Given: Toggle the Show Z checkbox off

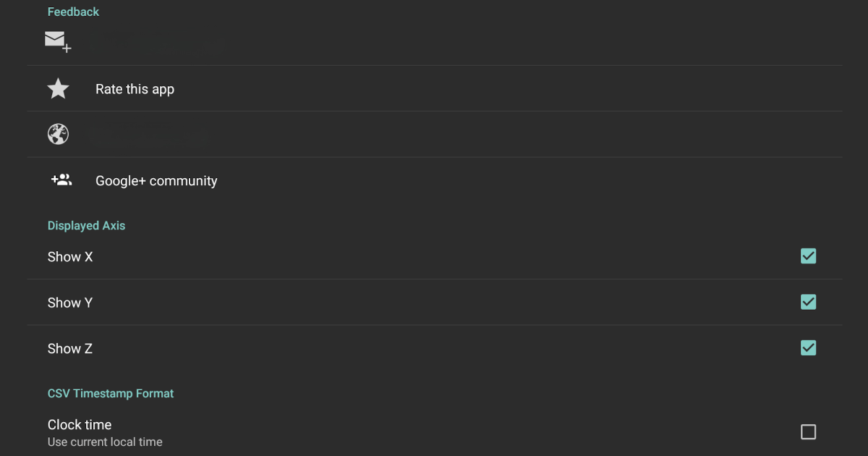Looking at the screenshot, I should 808,348.
